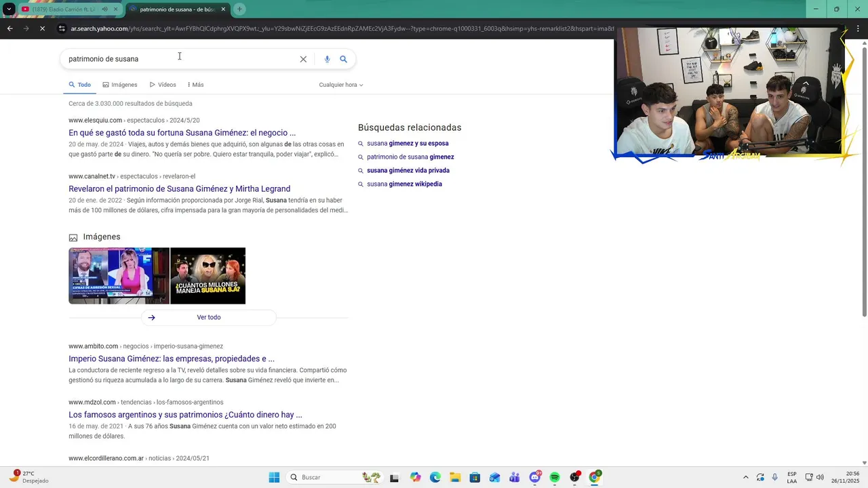This screenshot has width=868, height=488.
Task: Launch Copilot from the taskbar
Action: click(415, 477)
